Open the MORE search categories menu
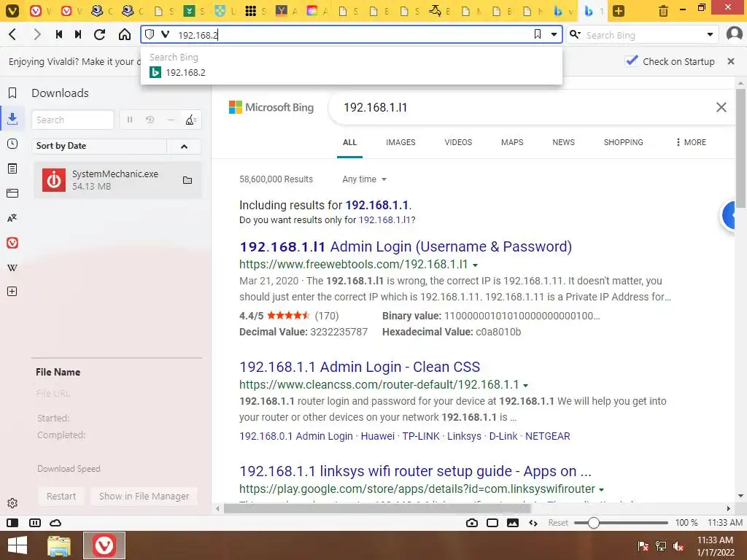This screenshot has height=560, width=747. click(691, 142)
